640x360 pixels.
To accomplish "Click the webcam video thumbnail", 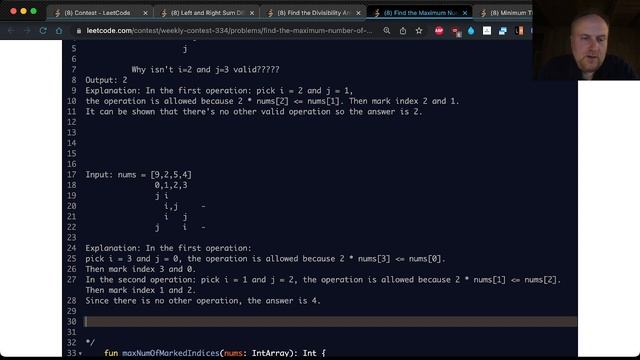I will (x=586, y=40).
